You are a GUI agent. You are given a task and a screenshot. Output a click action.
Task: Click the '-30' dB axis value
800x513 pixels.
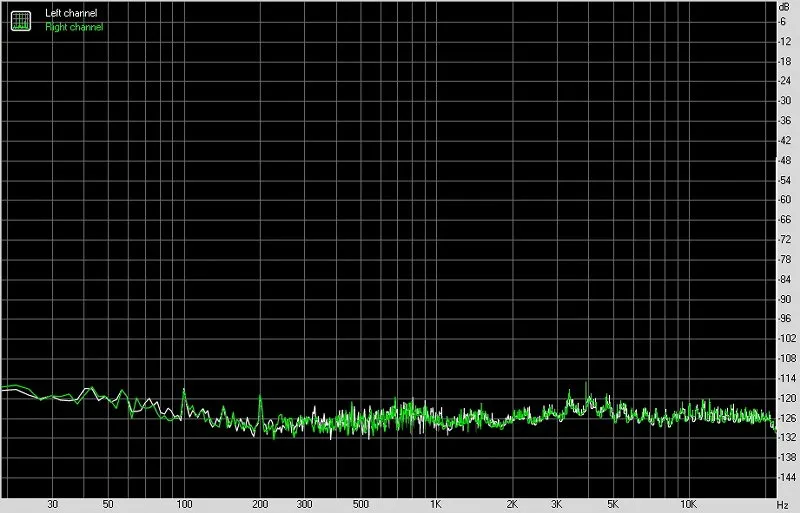(x=785, y=101)
